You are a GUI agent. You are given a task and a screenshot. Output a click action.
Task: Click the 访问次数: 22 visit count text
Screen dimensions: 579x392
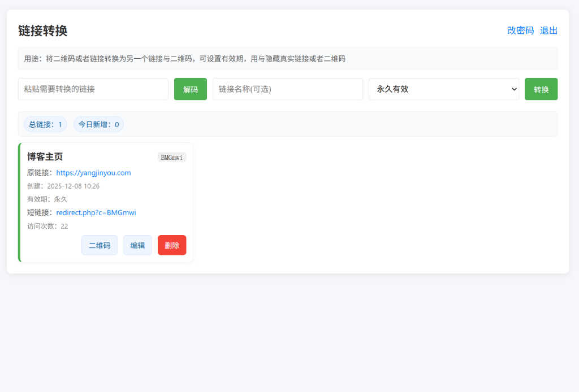click(x=47, y=226)
